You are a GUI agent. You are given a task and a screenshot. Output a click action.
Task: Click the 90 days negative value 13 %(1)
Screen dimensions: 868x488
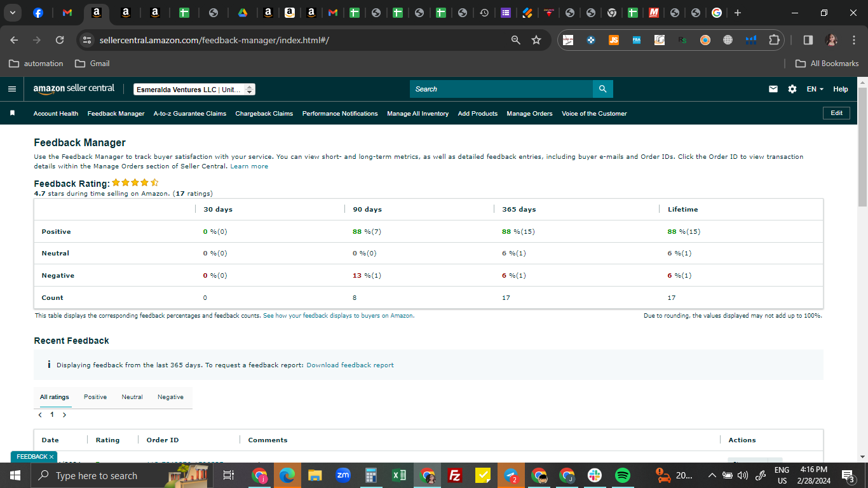367,276
